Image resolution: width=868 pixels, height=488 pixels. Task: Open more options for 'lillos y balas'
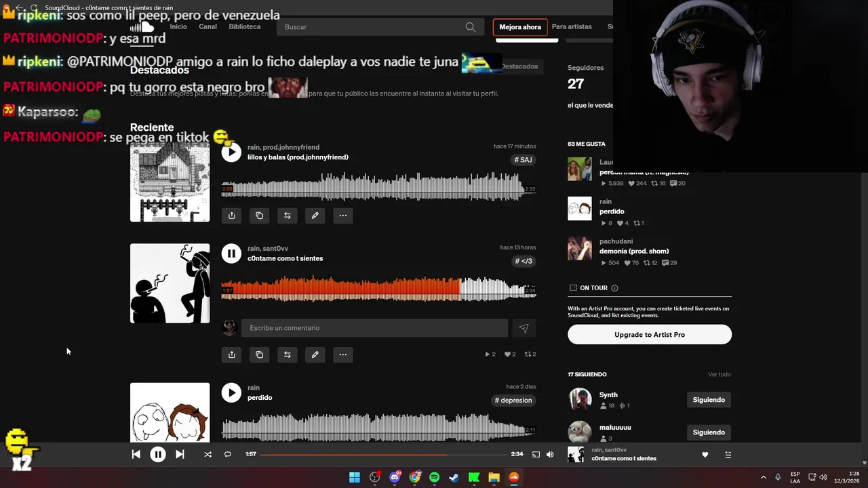pos(342,216)
